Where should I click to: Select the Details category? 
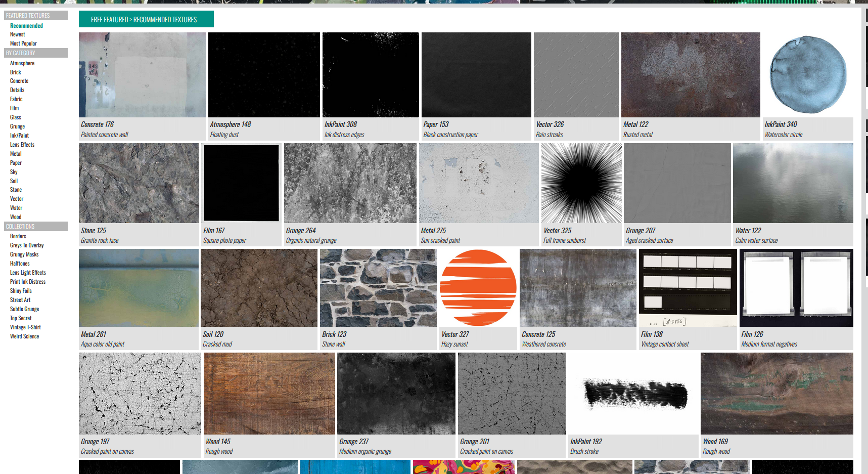[17, 90]
